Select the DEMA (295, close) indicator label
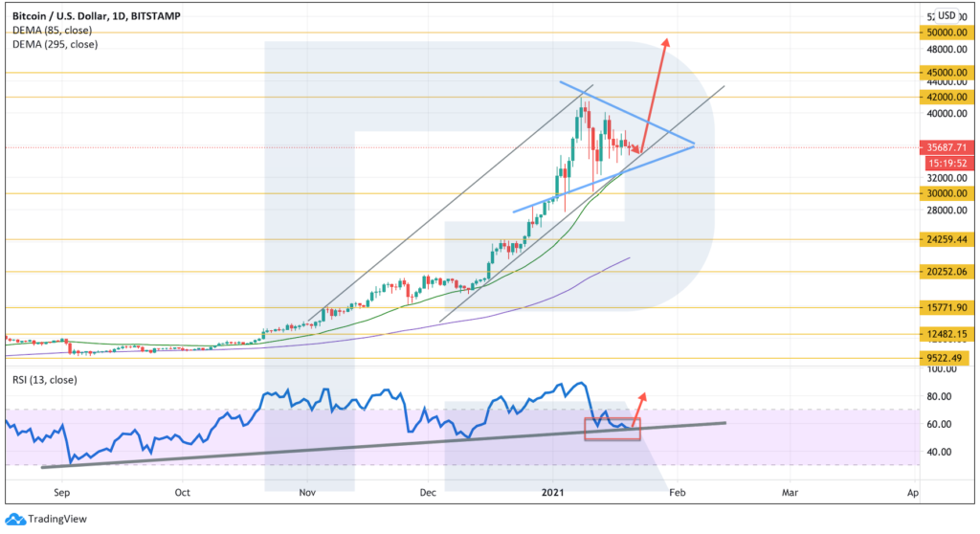This screenshot has width=980, height=534. click(56, 44)
